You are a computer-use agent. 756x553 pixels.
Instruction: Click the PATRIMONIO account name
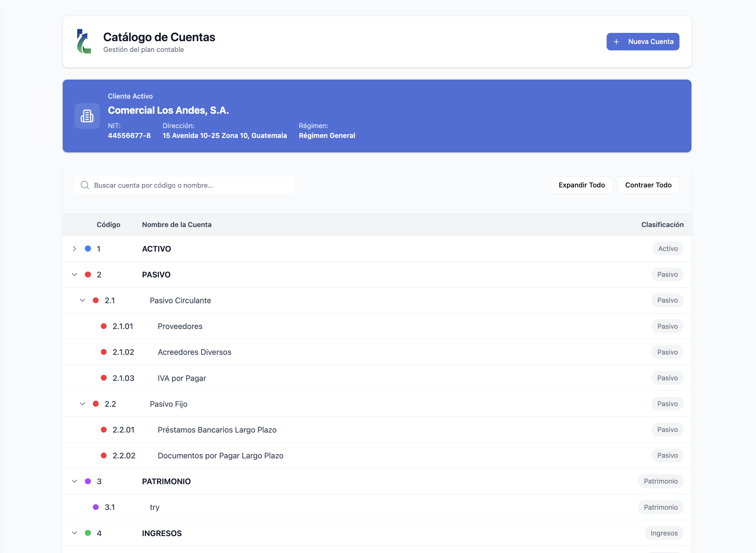[x=166, y=481]
